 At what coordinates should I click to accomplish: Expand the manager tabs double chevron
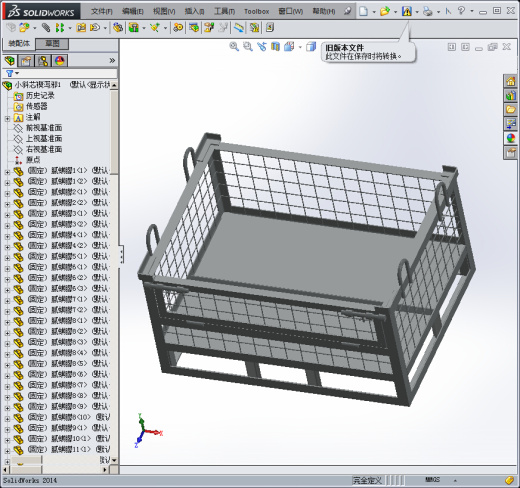click(112, 61)
